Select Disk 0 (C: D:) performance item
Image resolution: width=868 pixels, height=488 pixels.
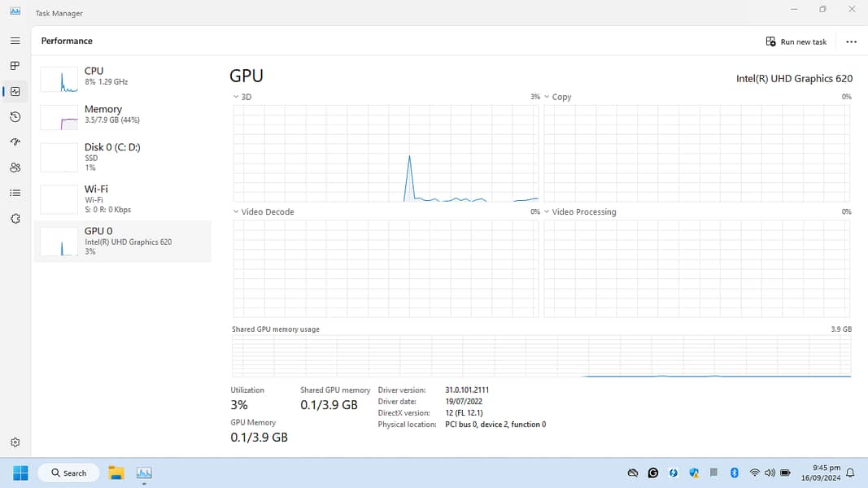(122, 156)
